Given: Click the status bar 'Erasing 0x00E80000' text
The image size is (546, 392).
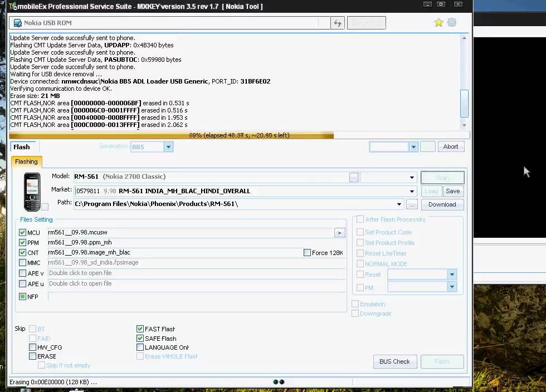Looking at the screenshot, I should [53, 382].
